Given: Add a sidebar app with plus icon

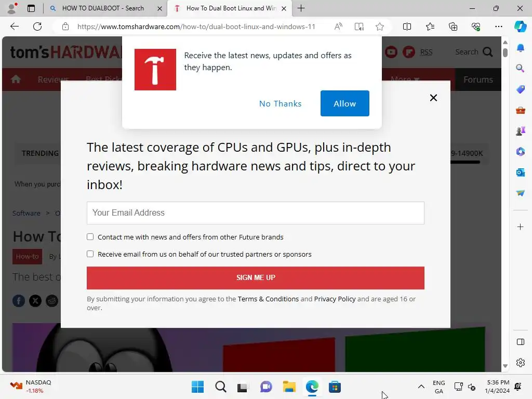Looking at the screenshot, I should 520,227.
